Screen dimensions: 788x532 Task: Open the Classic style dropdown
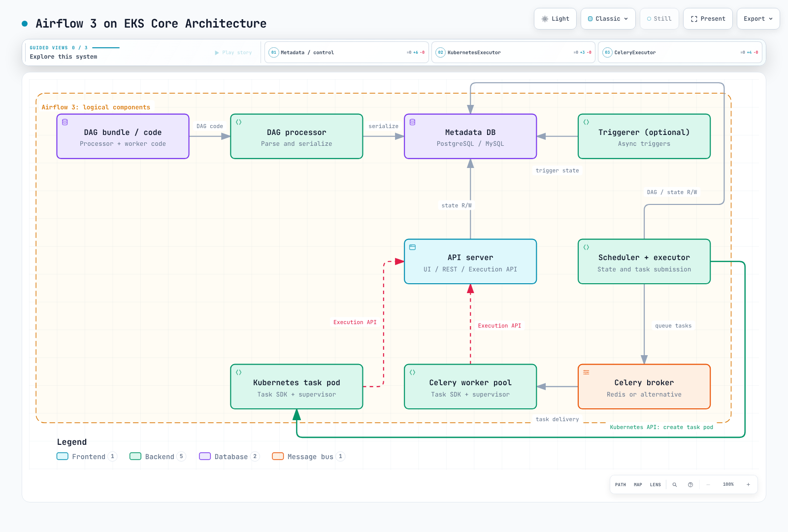608,19
